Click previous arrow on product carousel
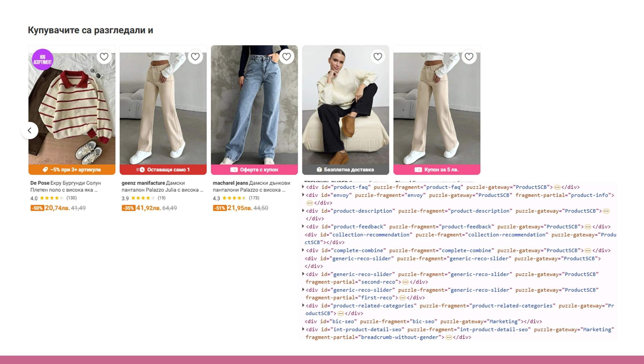The width and height of the screenshot is (644, 364). click(30, 131)
